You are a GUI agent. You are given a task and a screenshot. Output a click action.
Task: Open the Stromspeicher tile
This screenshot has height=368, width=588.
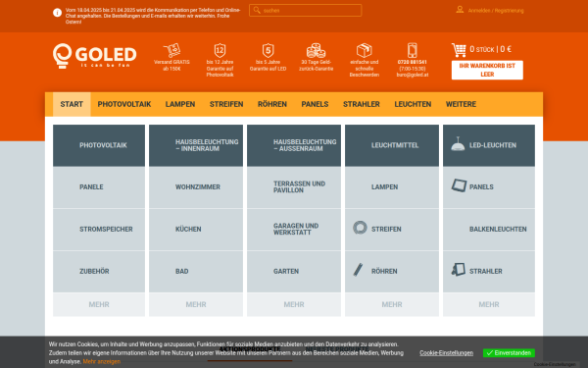99,229
